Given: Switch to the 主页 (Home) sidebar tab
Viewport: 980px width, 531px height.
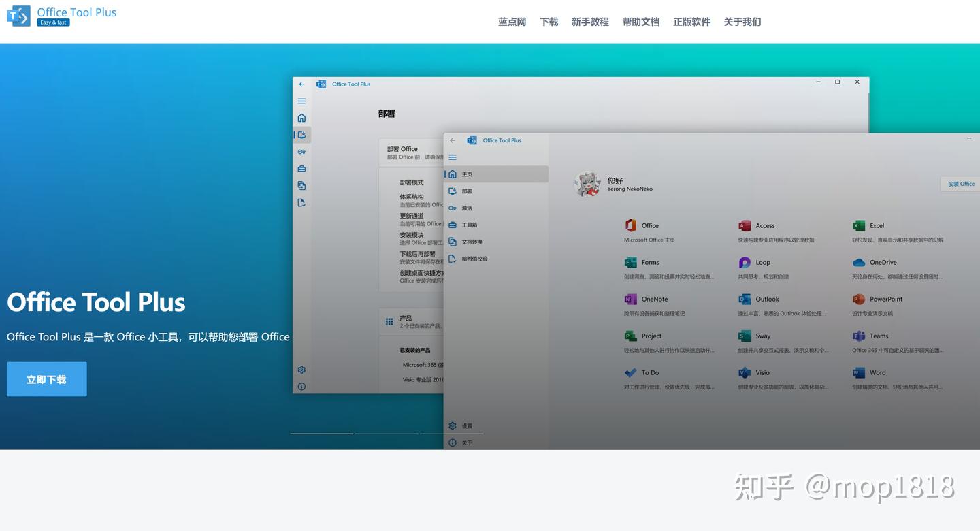Looking at the screenshot, I should pos(466,174).
